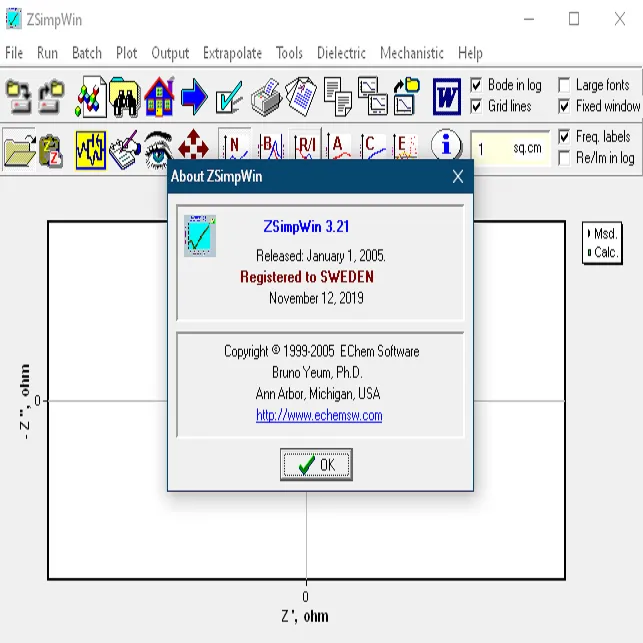Toggle the Grid lines checkbox

click(476, 107)
